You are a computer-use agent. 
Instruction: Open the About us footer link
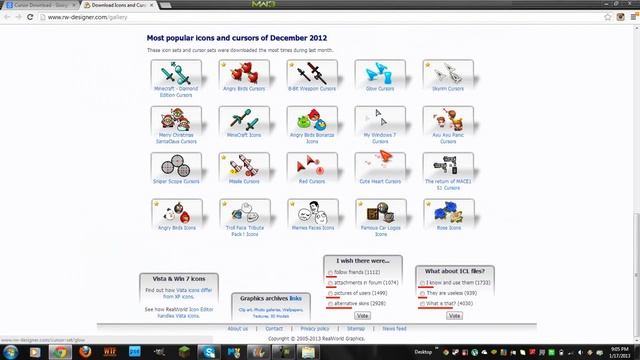238,329
